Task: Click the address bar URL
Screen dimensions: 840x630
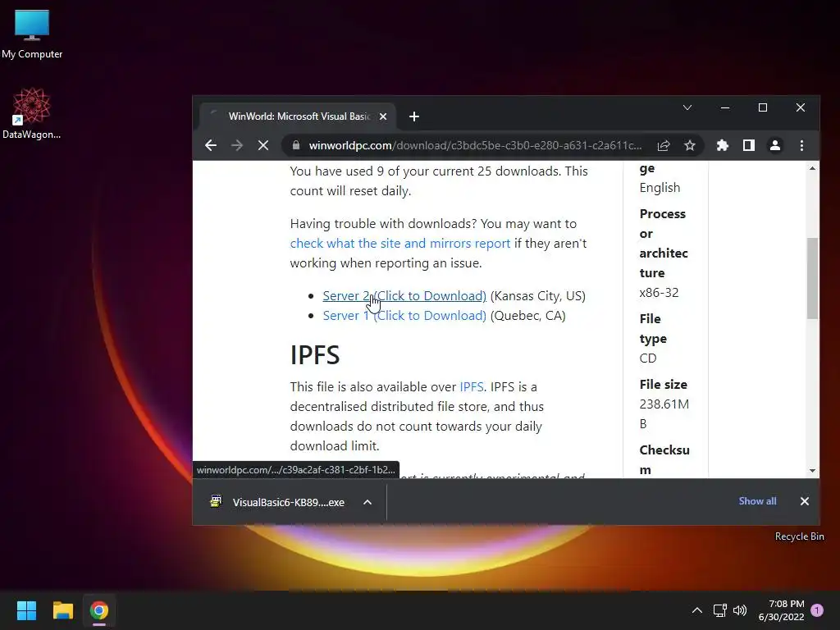Action: pos(475,145)
